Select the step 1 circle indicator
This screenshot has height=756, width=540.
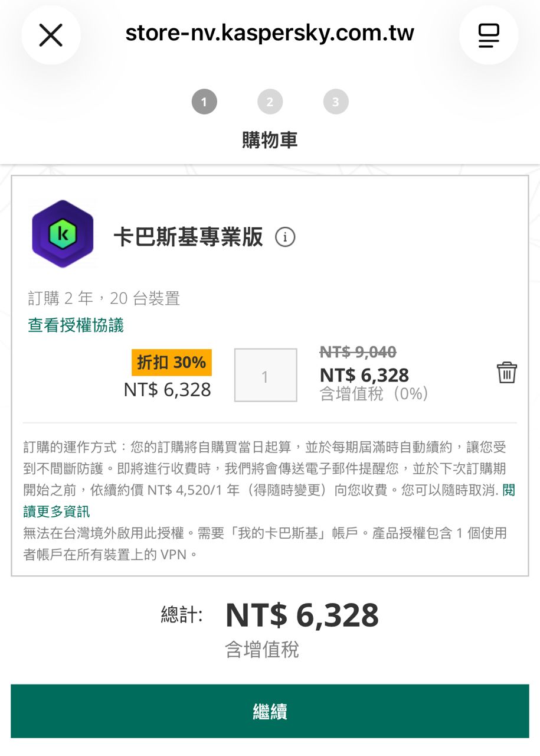click(x=204, y=102)
